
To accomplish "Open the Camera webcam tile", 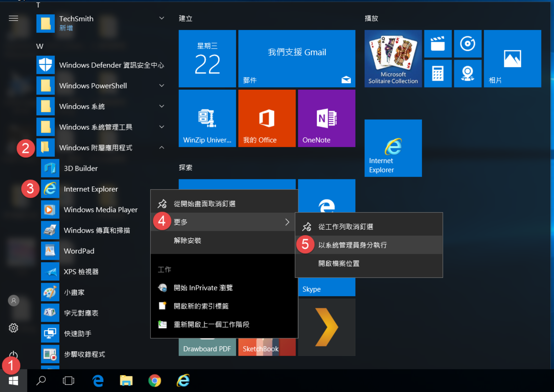I will pyautogui.click(x=468, y=74).
